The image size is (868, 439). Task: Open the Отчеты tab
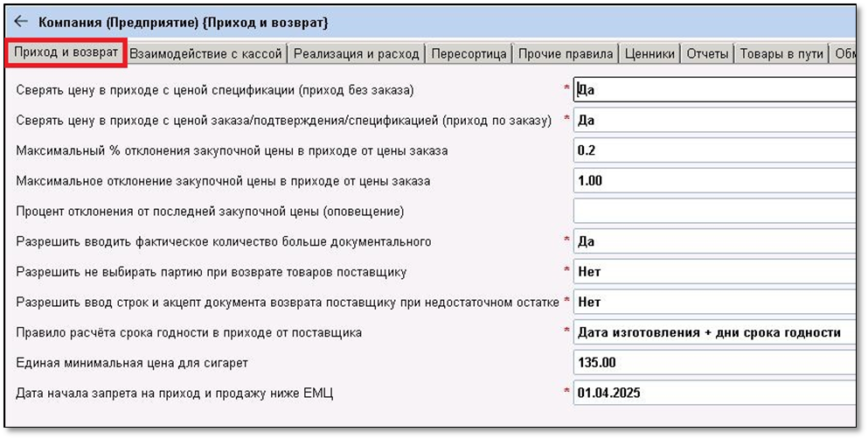point(707,54)
